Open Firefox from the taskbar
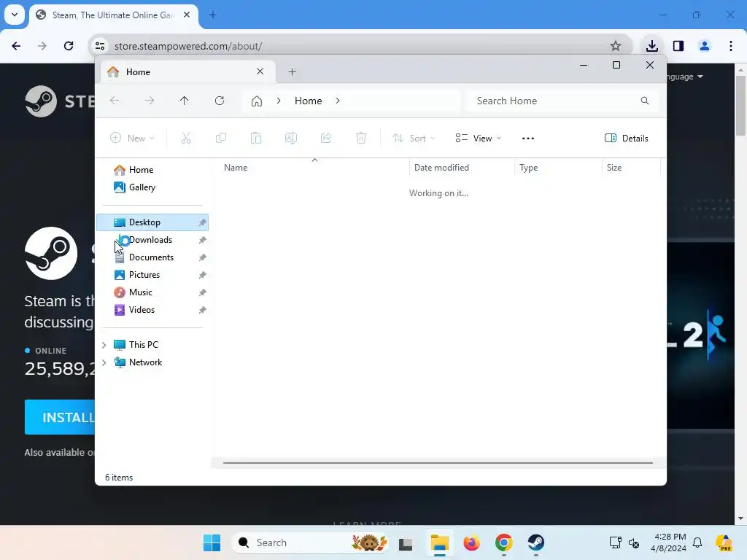Screen dimensions: 747x560 (472, 542)
